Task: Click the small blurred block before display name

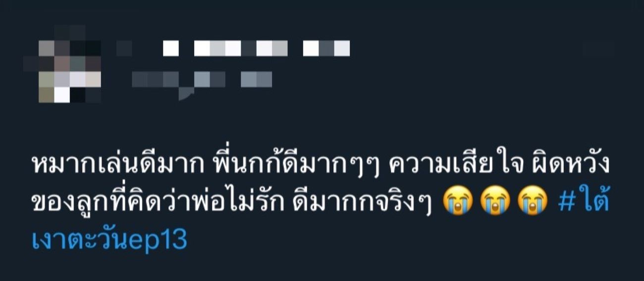Action: point(124,48)
